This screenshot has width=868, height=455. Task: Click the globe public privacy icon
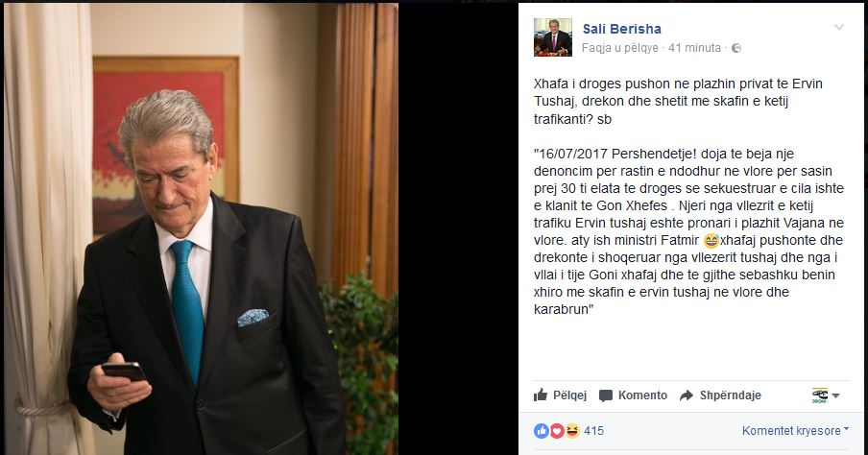[x=736, y=48]
